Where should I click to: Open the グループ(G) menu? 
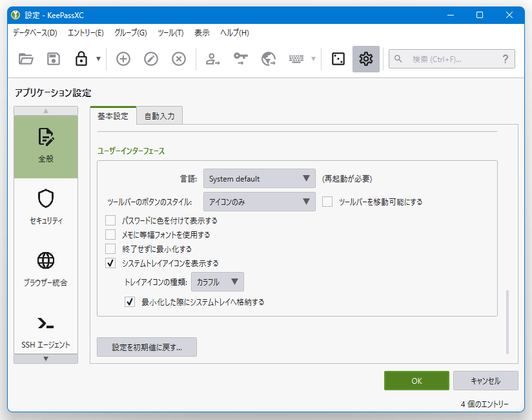pos(130,33)
